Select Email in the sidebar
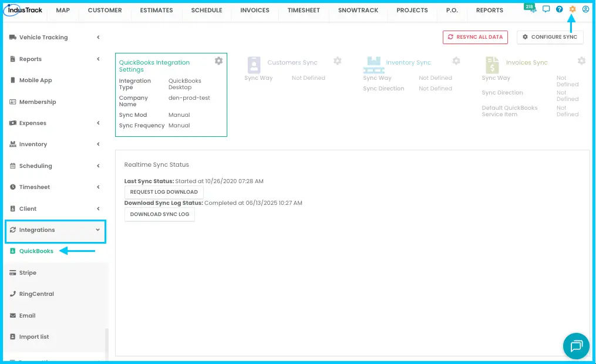596x364 pixels. pyautogui.click(x=28, y=315)
